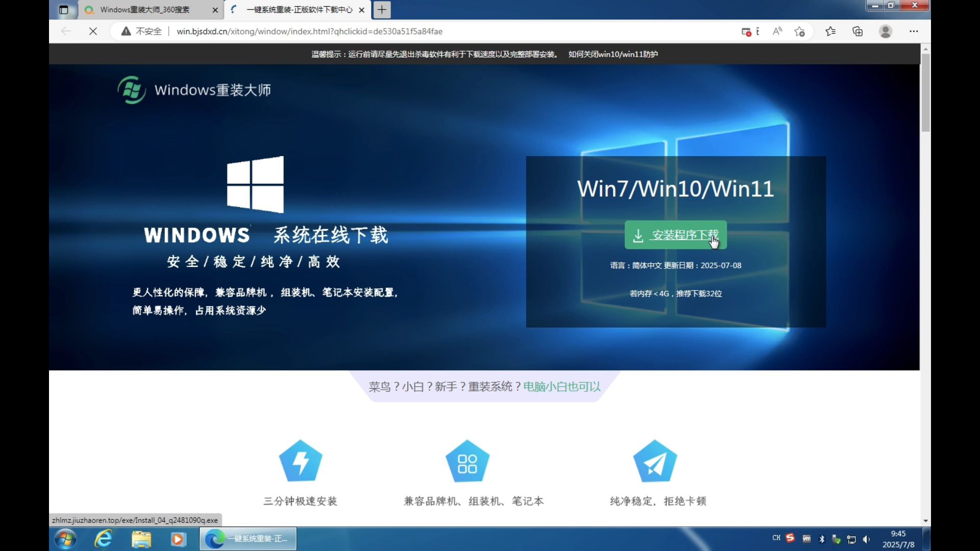Click the 电脑小白也可以 green text
This screenshot has height=551, width=980.
point(562,387)
